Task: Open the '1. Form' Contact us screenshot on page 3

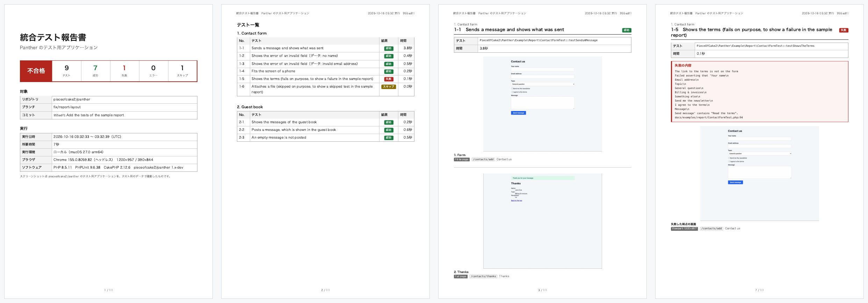Action: point(542,104)
